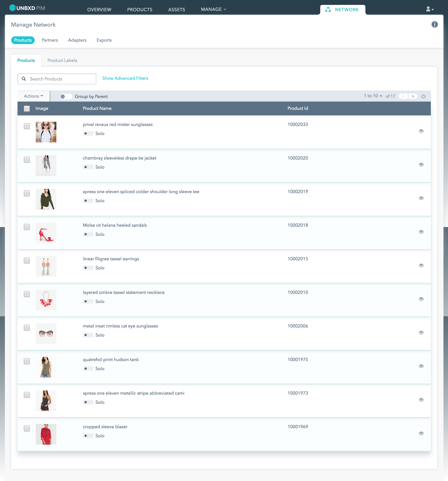The height and width of the screenshot is (481, 448).
Task: Click the table settings gear icon
Action: 423,96
